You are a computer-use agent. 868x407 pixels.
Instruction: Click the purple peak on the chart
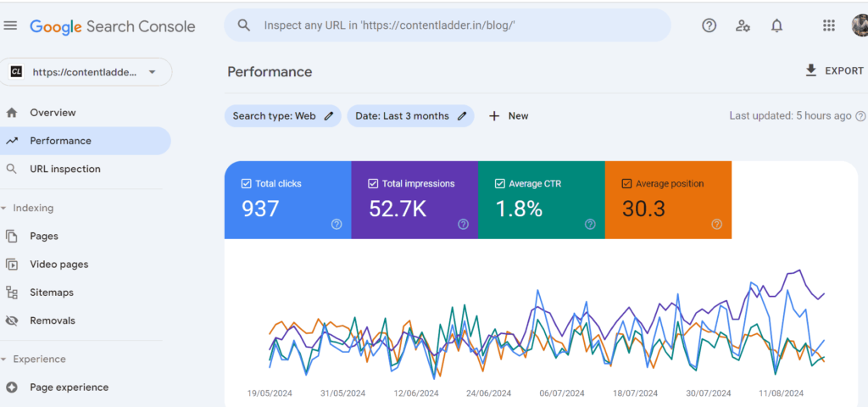point(798,270)
